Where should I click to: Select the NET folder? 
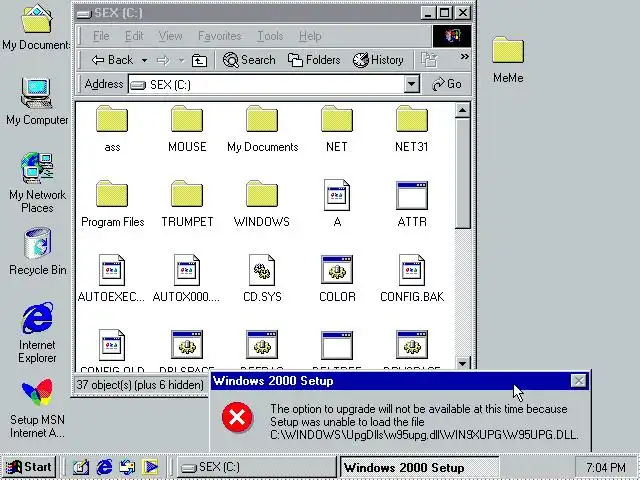pos(337,128)
